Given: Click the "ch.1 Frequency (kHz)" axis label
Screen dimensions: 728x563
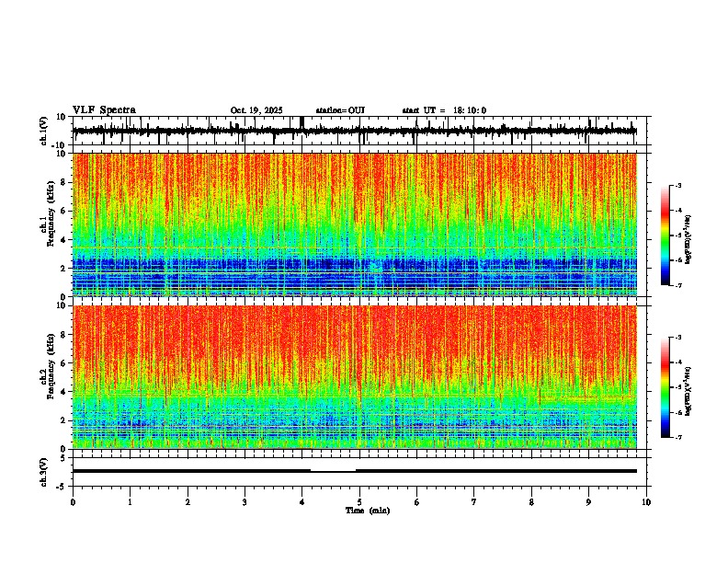Looking at the screenshot, I should click(x=50, y=214).
